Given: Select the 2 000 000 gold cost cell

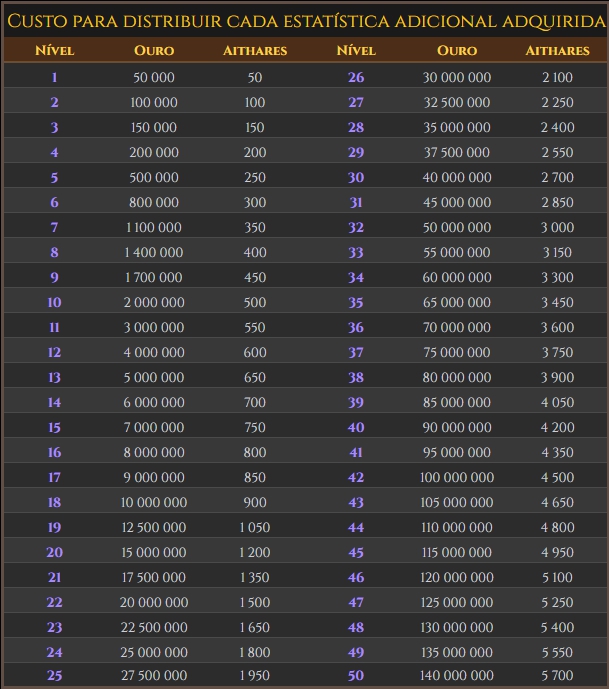Looking at the screenshot, I should (x=154, y=302).
